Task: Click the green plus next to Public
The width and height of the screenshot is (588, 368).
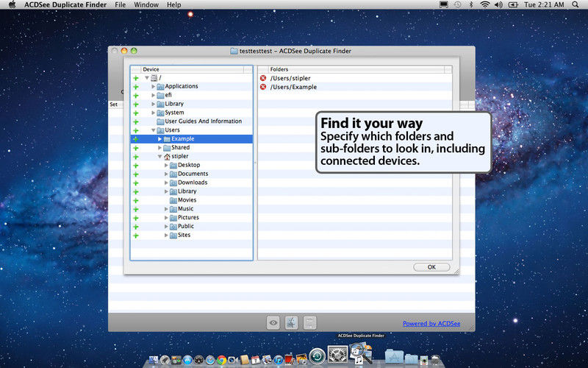Action: [x=136, y=227]
